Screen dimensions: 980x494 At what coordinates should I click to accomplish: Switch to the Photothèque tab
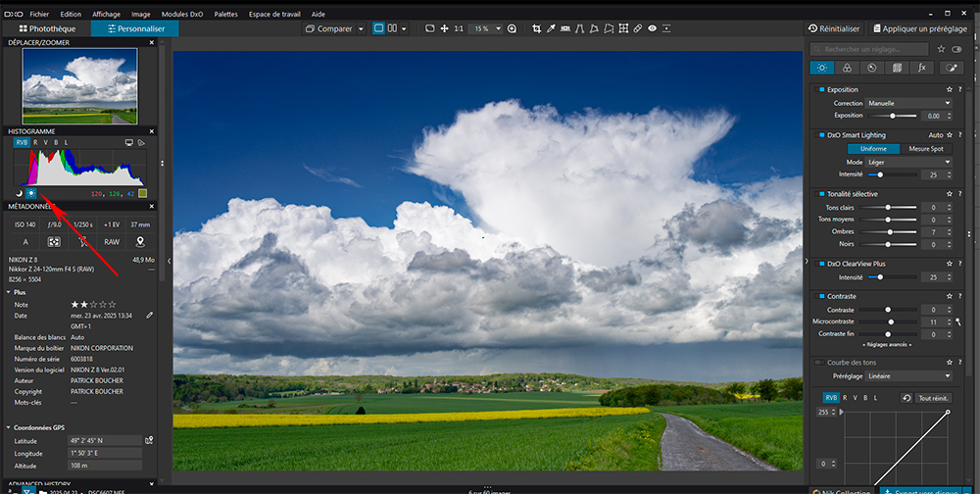point(47,28)
